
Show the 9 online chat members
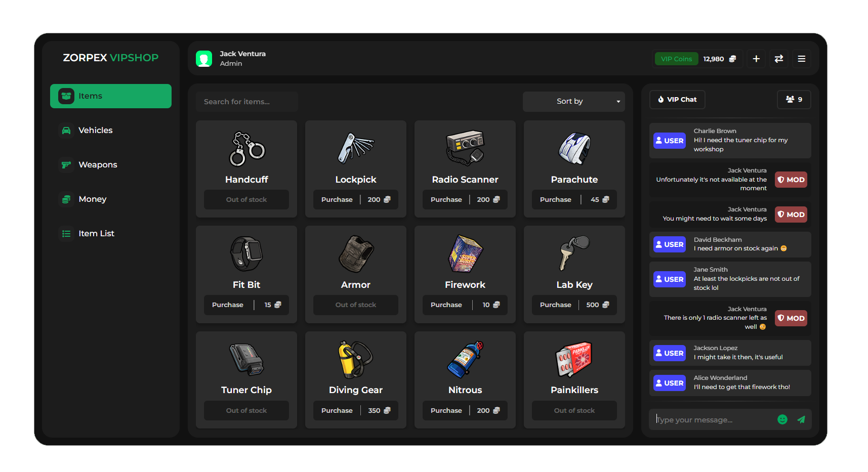794,100
